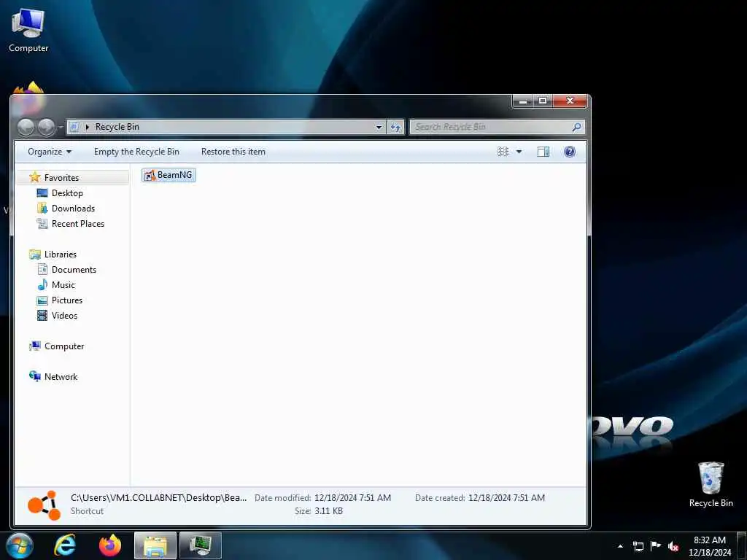Viewport: 747px width, 560px height.
Task: Click the Network globe icon
Action: pos(35,376)
